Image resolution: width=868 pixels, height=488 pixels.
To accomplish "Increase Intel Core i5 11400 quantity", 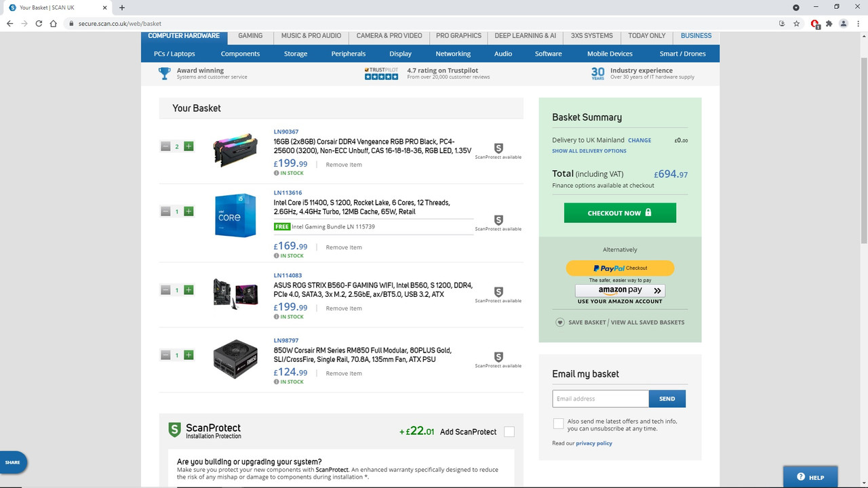I will click(x=189, y=211).
